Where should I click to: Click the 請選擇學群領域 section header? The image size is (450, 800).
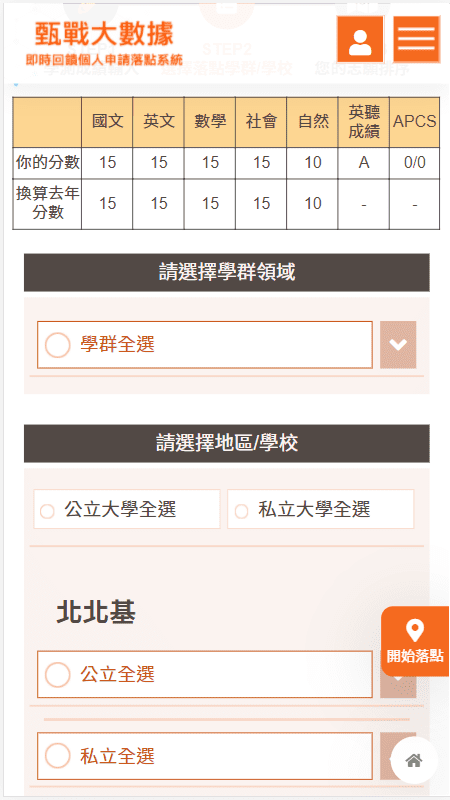(227, 272)
